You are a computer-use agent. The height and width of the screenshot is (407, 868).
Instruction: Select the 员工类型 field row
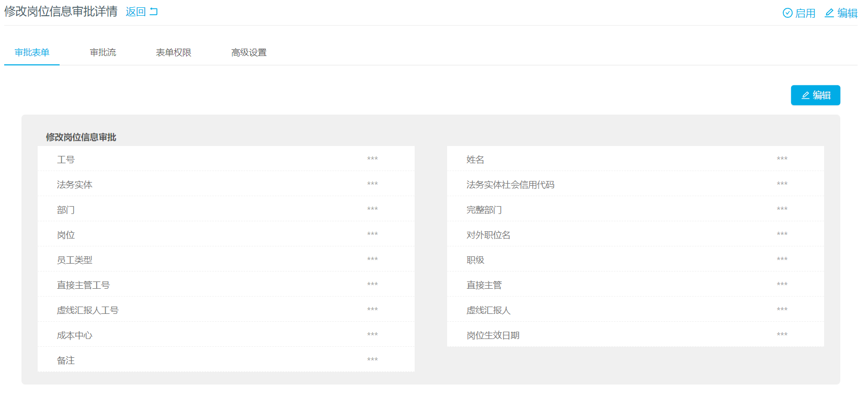click(226, 259)
